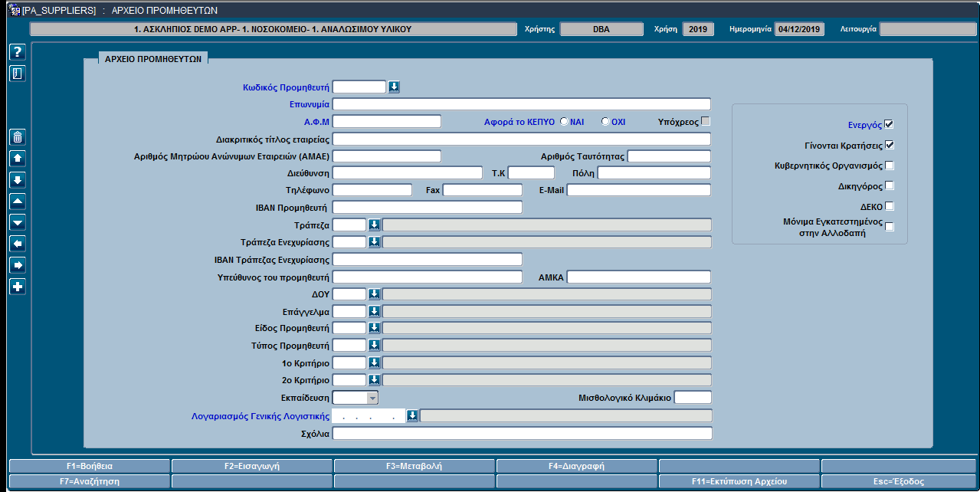Open the Επάγγελμα lookup arrow

click(374, 311)
